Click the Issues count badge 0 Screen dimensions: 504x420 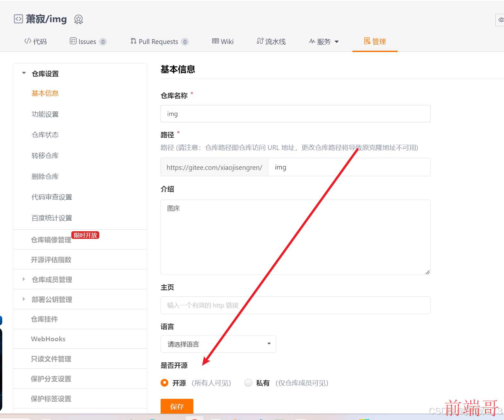(x=103, y=42)
